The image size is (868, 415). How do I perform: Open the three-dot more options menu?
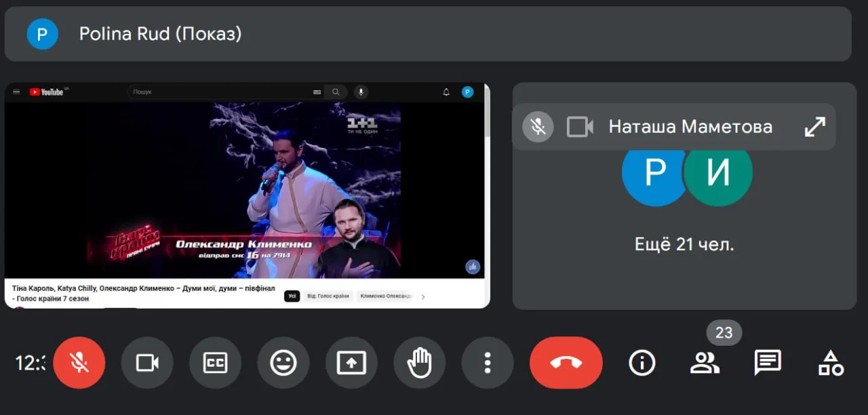(x=488, y=363)
